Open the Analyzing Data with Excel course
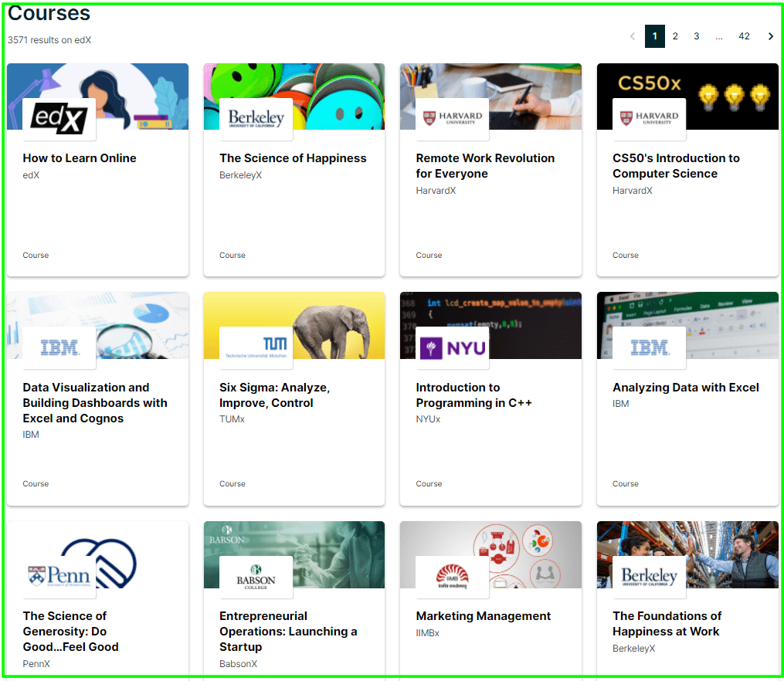 click(x=685, y=388)
